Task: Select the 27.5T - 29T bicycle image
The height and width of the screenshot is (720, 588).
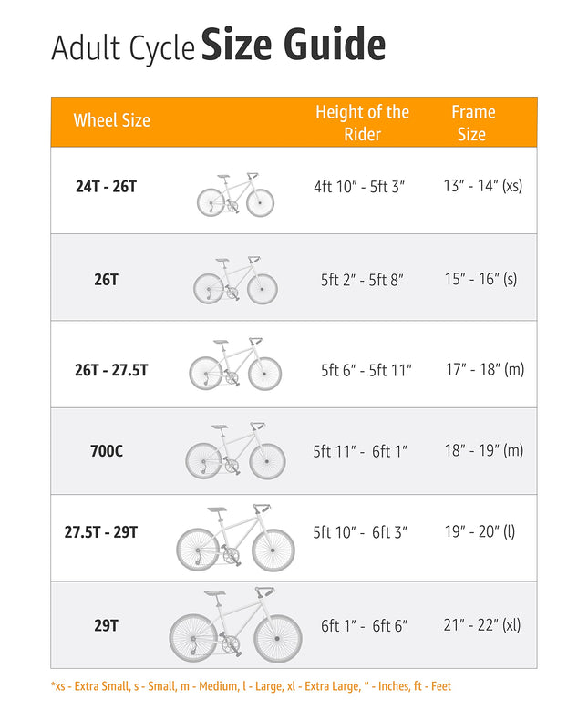Action: tap(235, 538)
